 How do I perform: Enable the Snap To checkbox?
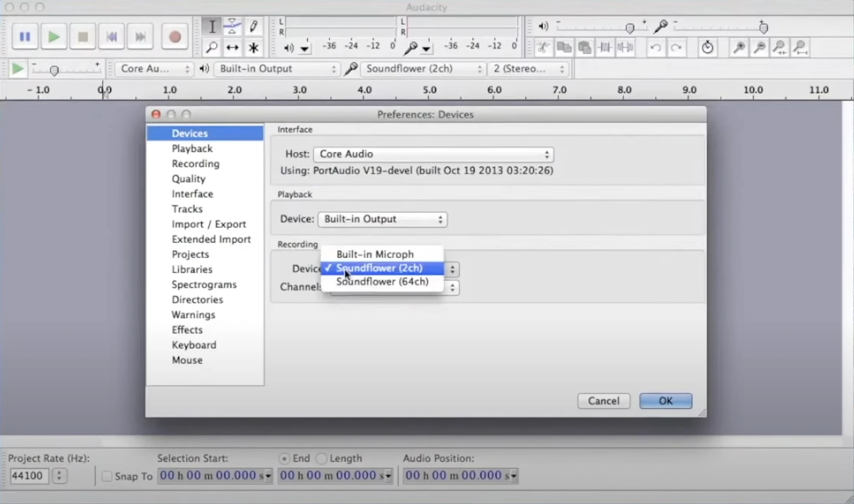(x=107, y=476)
